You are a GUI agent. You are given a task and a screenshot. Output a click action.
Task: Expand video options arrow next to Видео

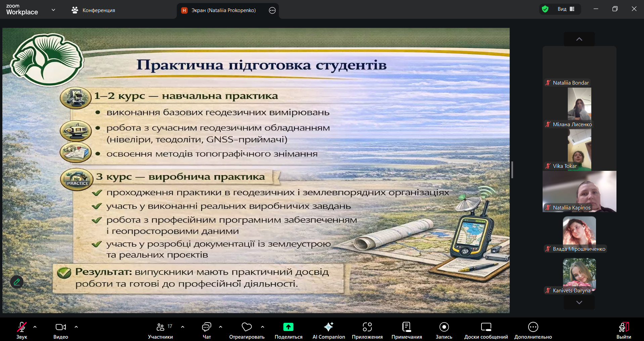[76, 327]
